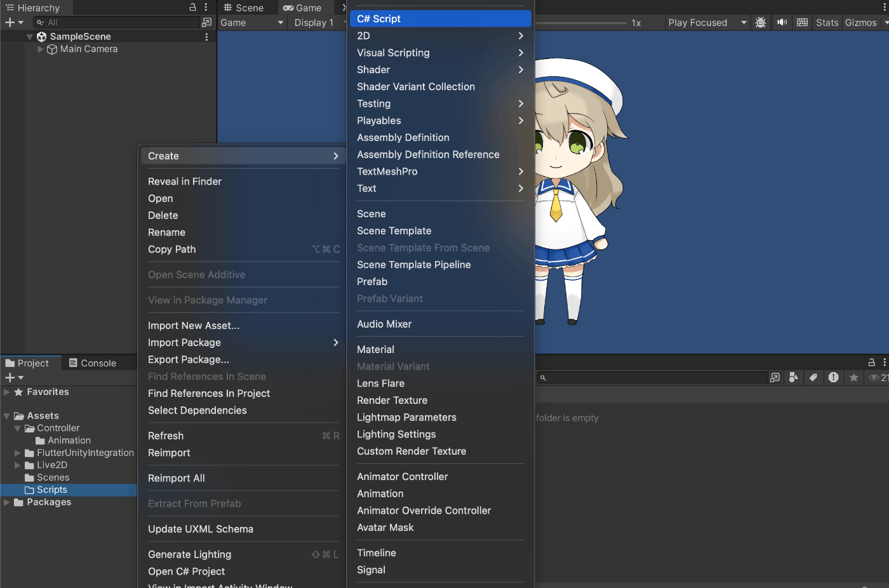
Task: Adjust the Game view scale slider
Action: click(580, 23)
